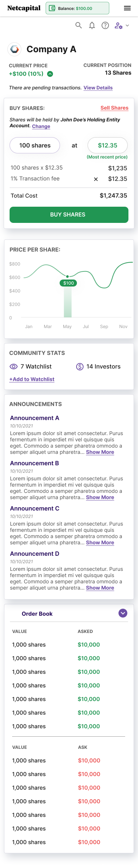Open the user account settings icon
The width and height of the screenshot is (138, 868).
(118, 25)
